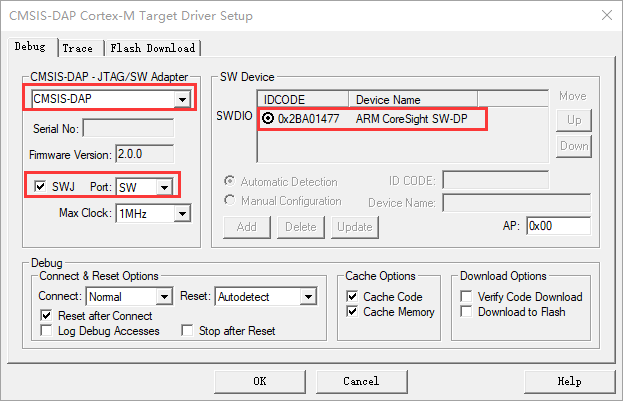The width and height of the screenshot is (623, 401).
Task: Uncheck the Cache Code option
Action: (x=352, y=297)
